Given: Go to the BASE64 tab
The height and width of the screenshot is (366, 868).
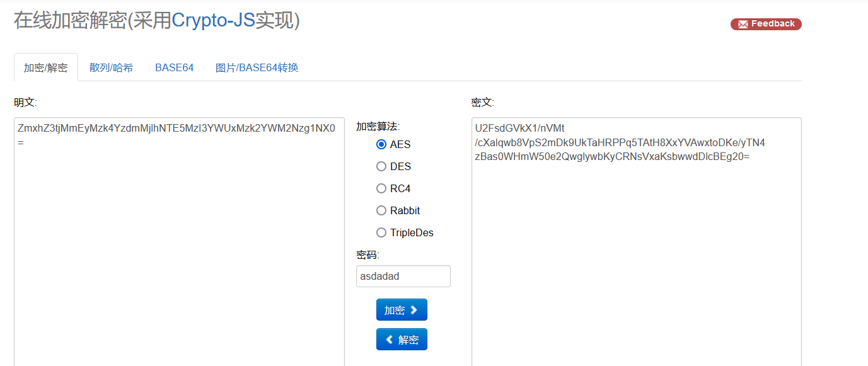Looking at the screenshot, I should click(x=174, y=67).
